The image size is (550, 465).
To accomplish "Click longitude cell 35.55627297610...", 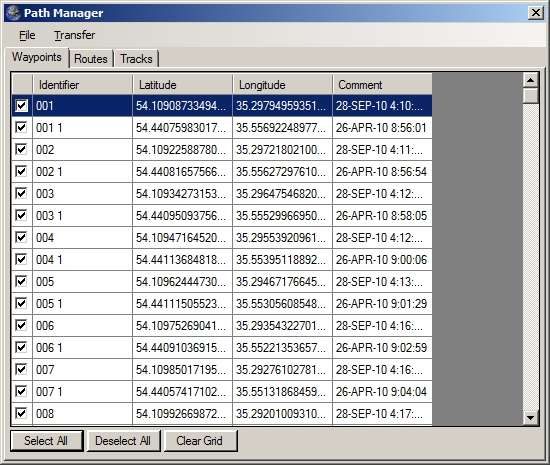I will click(x=282, y=171).
